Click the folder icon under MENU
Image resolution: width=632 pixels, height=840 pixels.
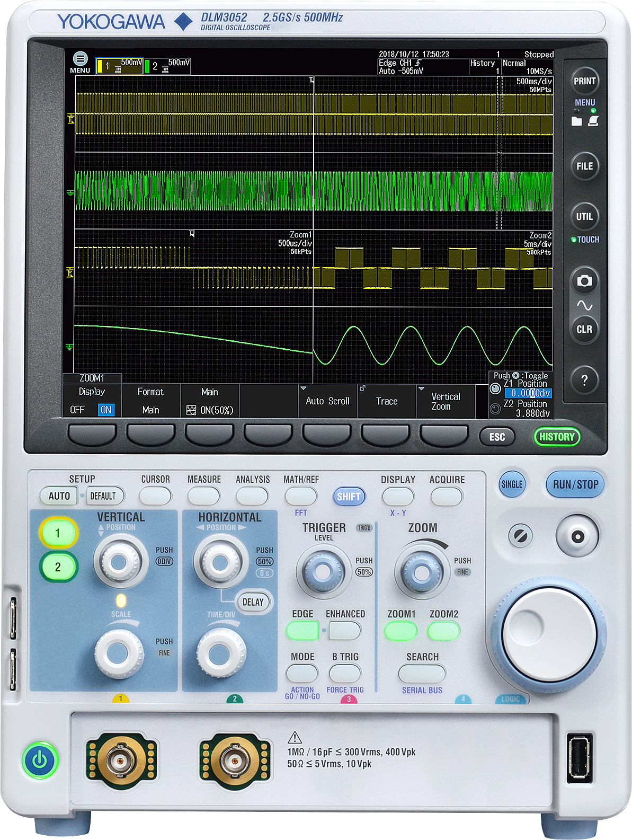click(x=577, y=121)
